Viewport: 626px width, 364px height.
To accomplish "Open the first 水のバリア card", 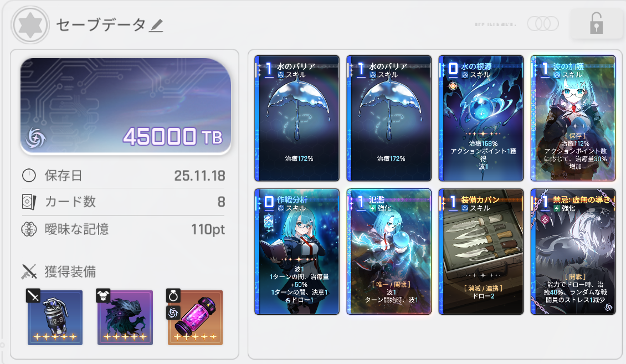I will click(297, 118).
